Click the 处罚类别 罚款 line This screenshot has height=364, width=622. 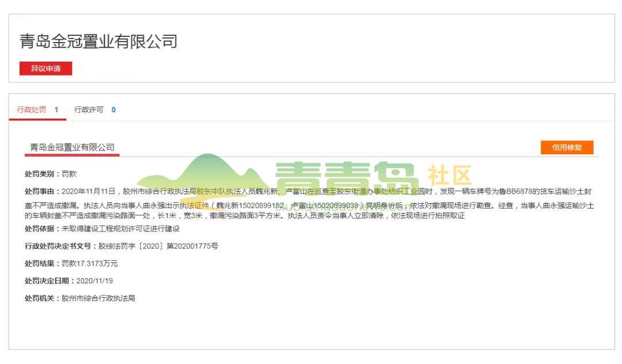(50, 174)
